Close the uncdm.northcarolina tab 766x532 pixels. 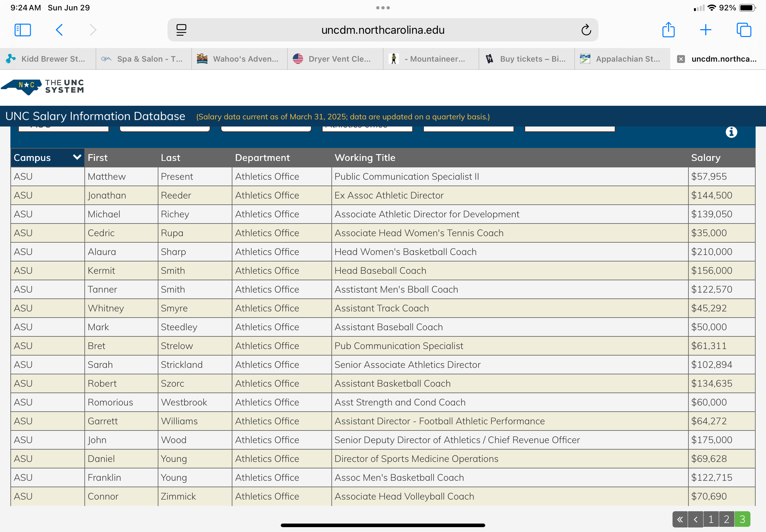point(681,59)
